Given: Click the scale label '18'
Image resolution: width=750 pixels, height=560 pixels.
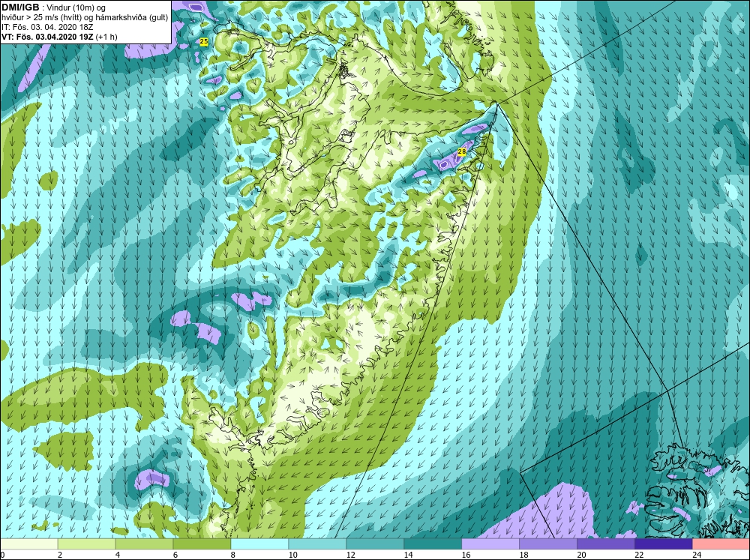Looking at the screenshot, I should point(523,555).
